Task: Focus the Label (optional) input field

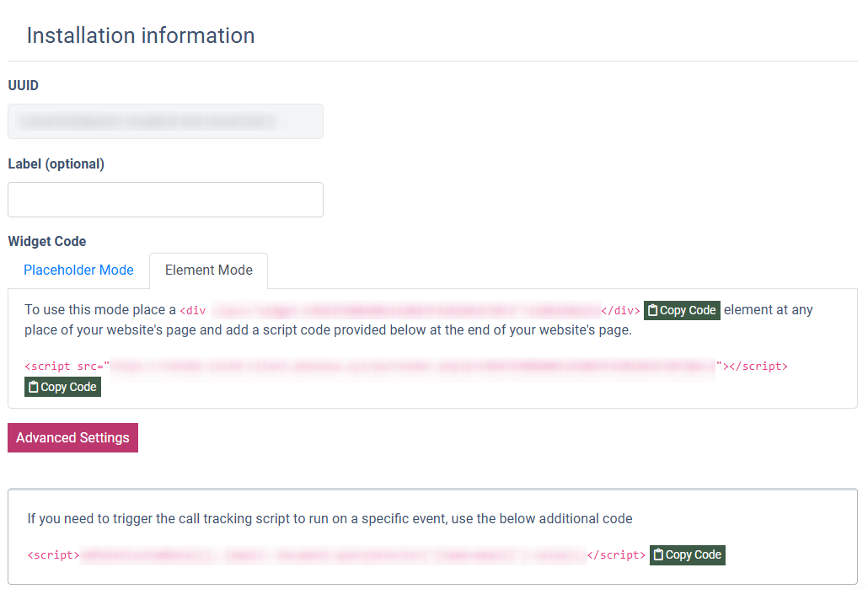Action: point(165,200)
